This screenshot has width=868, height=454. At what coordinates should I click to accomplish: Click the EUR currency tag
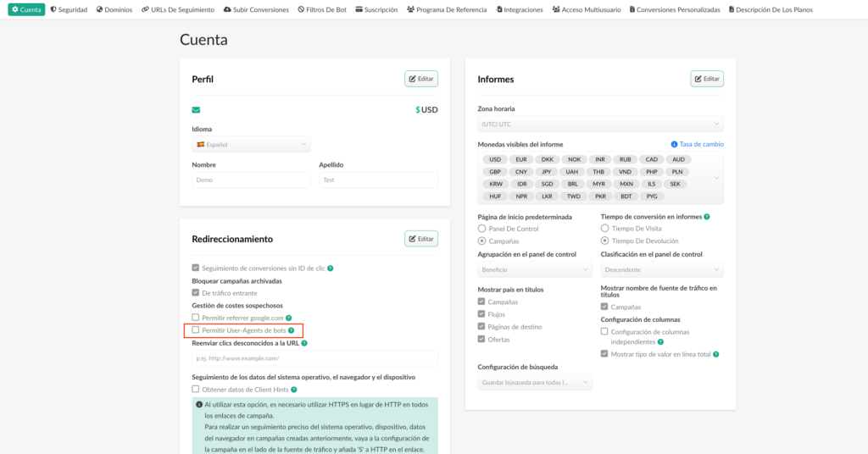tap(521, 159)
